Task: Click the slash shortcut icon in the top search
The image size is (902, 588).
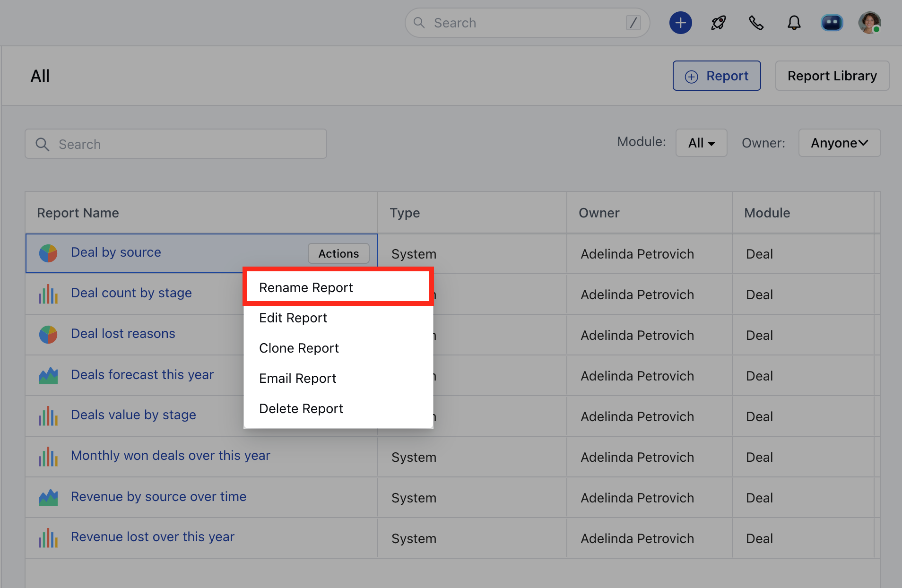Action: [633, 23]
